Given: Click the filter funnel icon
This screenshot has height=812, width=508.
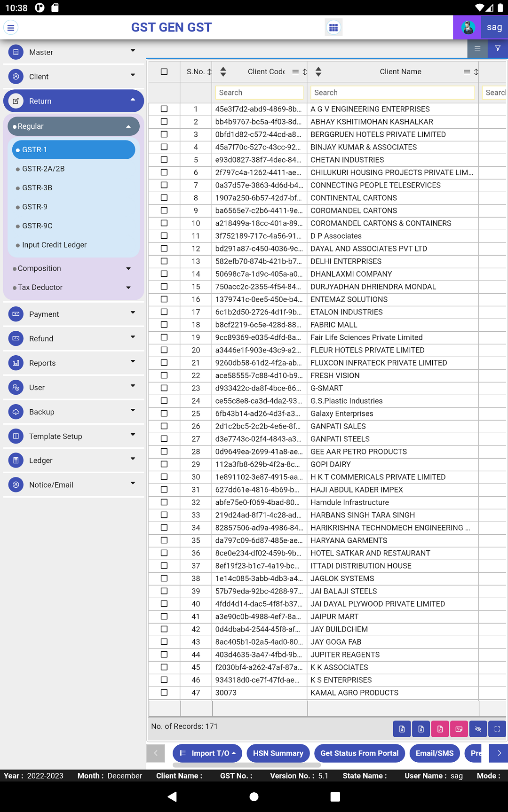Looking at the screenshot, I should click(x=498, y=48).
